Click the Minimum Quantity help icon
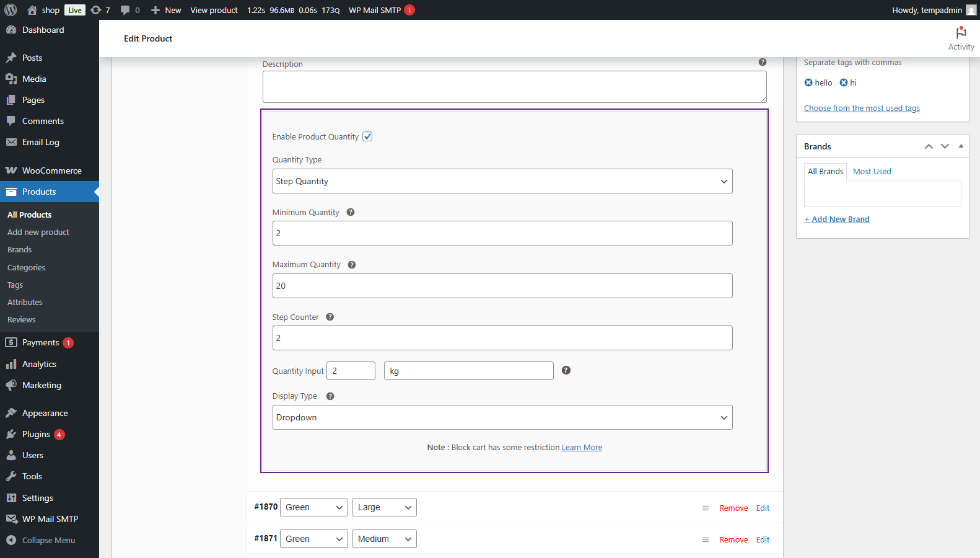The image size is (980, 558). tap(351, 212)
